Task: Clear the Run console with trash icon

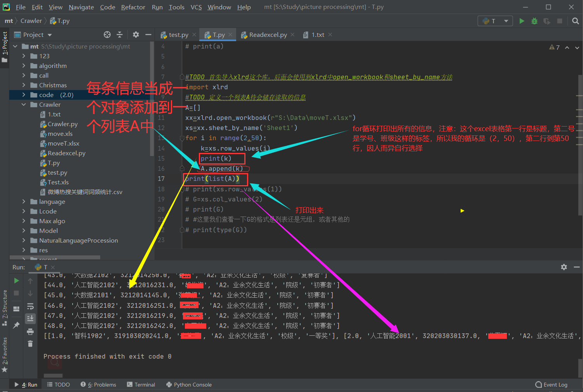Action: click(x=30, y=344)
